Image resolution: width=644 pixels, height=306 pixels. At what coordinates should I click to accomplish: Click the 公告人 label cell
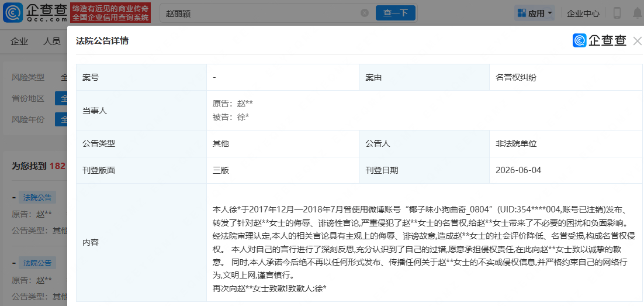(424, 143)
